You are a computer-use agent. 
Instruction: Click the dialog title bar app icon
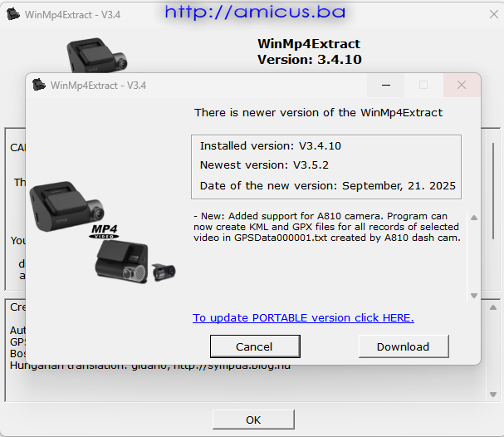coord(39,85)
